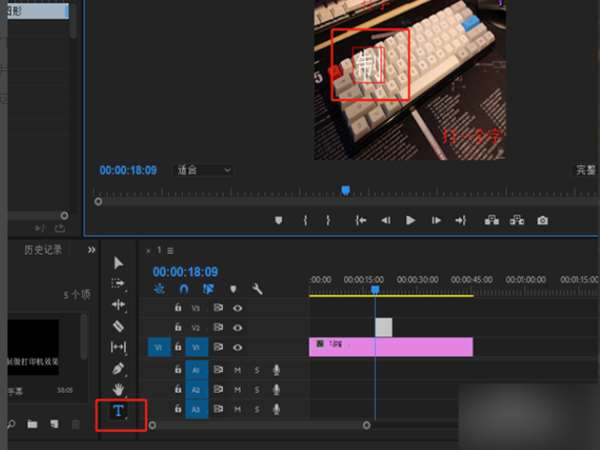This screenshot has width=600, height=450.
Task: Switch to the History panel tab
Action: (43, 250)
